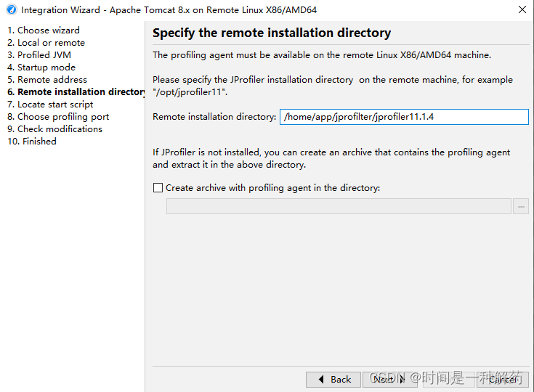Select step 10. Finished
The height and width of the screenshot is (392, 534).
click(32, 142)
